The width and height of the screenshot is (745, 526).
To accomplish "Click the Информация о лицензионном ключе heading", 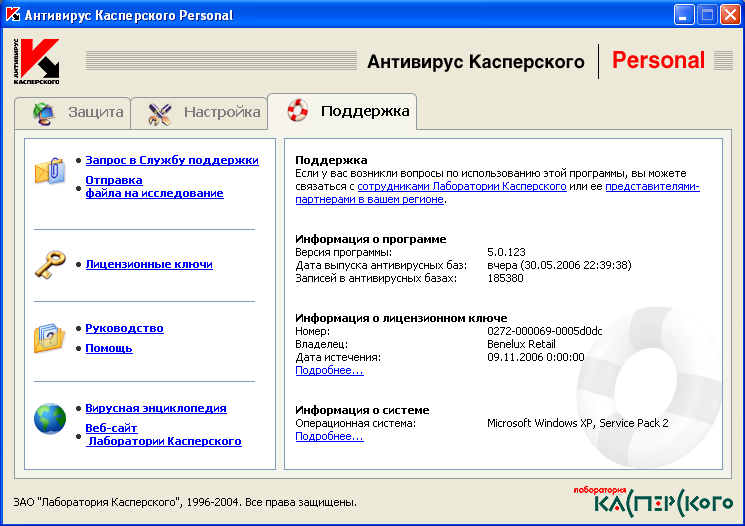I will [401, 318].
